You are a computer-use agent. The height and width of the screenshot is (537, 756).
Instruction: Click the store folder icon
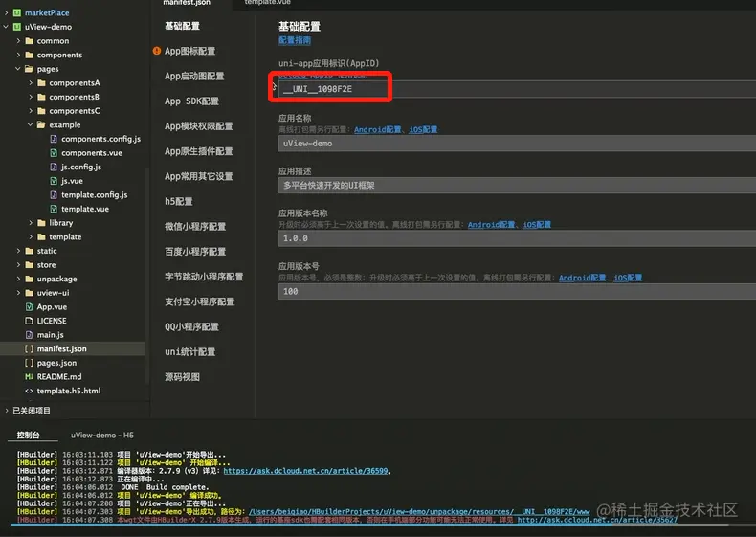pyautogui.click(x=29, y=264)
